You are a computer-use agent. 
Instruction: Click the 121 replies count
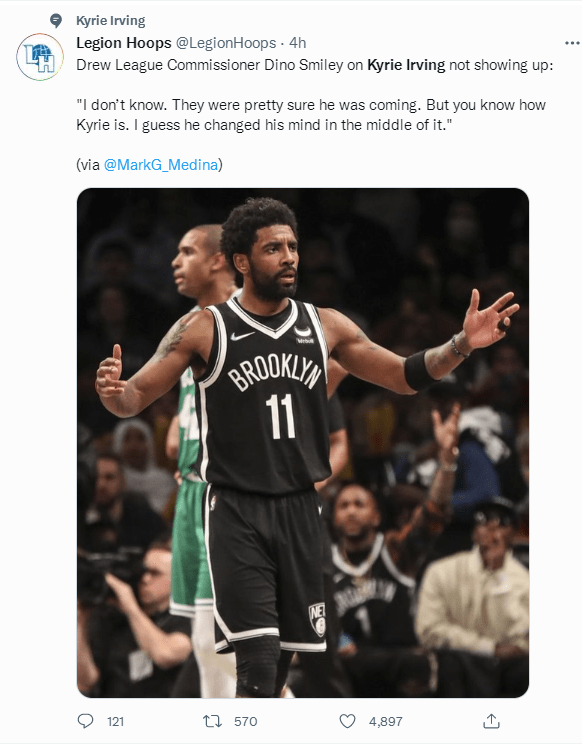tap(115, 721)
